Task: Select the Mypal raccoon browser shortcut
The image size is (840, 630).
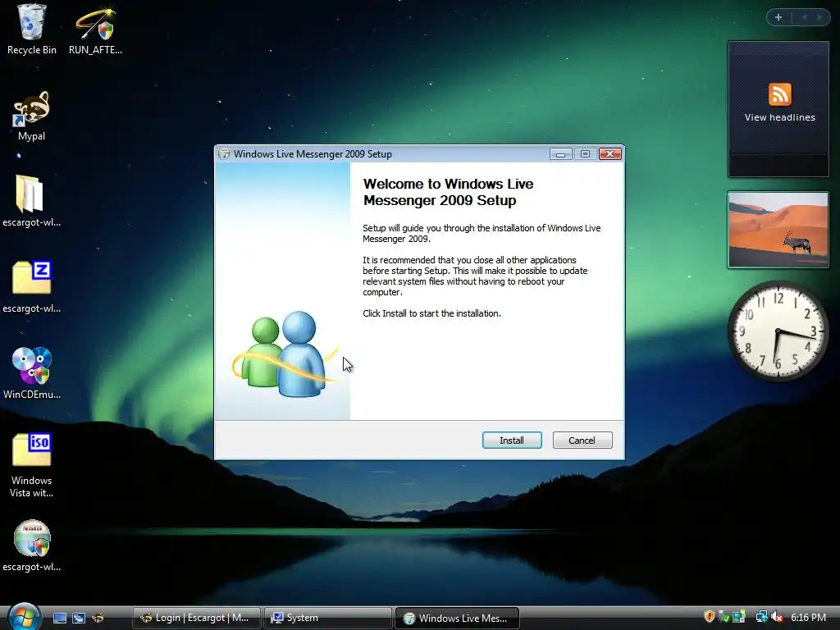Action: click(x=31, y=115)
